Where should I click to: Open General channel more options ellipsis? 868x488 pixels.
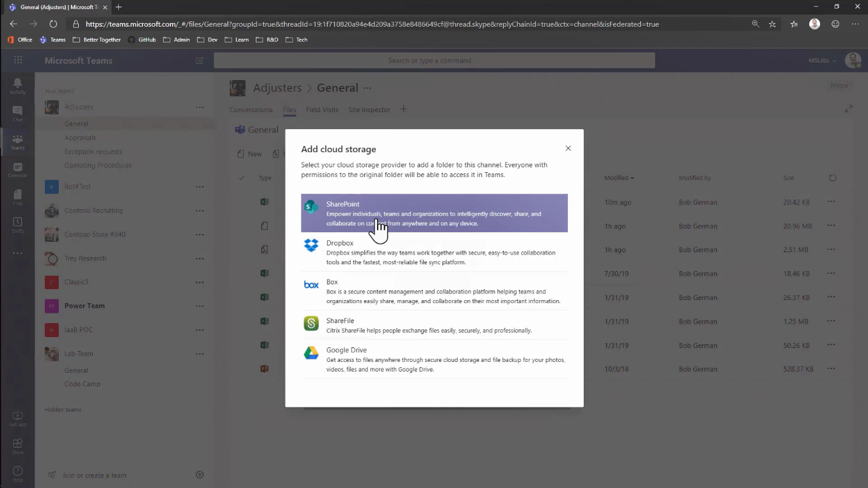coord(367,88)
